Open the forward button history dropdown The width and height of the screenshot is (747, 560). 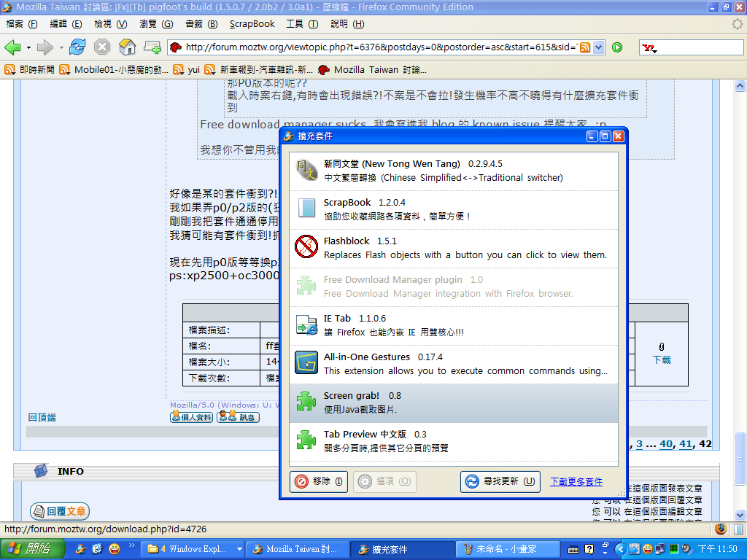pos(61,47)
